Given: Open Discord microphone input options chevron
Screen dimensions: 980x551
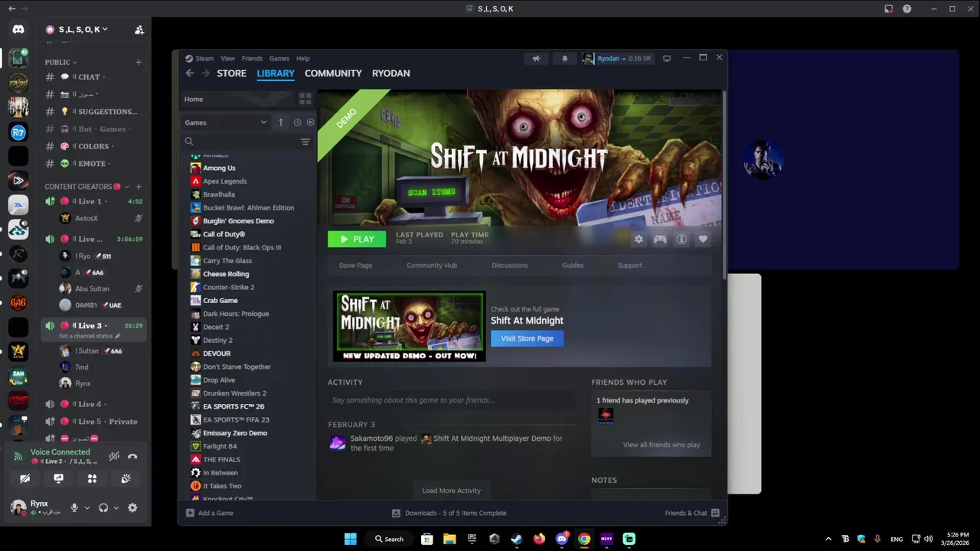Looking at the screenshot, I should coord(87,507).
